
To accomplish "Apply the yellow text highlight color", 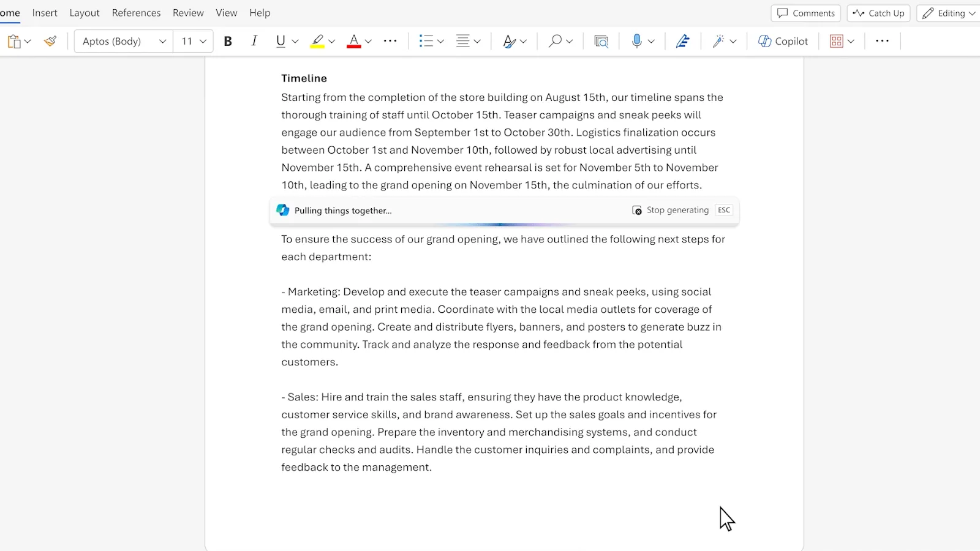I will 317,41.
